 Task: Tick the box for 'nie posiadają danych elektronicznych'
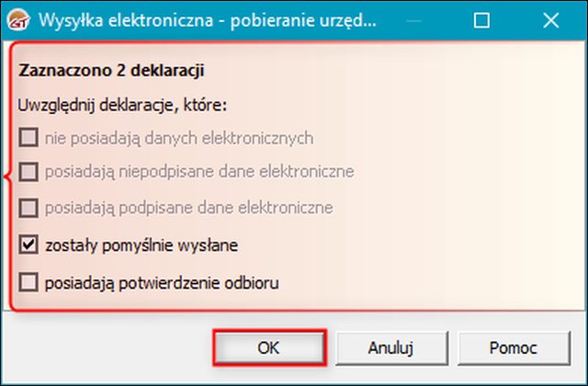point(28,137)
